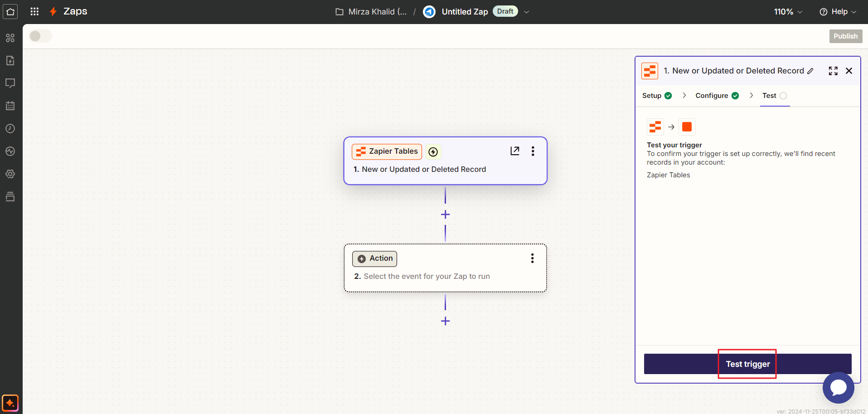Screen dimensions: 868x414
Task: Expand the trigger panel to fullscreen
Action: point(833,71)
